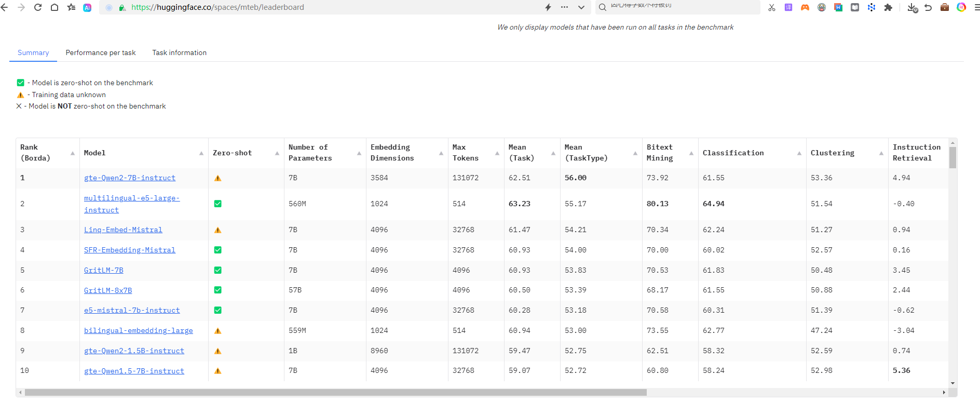Open the W document extension icon
Viewport: 980px width, 402px height.
coord(838,7)
